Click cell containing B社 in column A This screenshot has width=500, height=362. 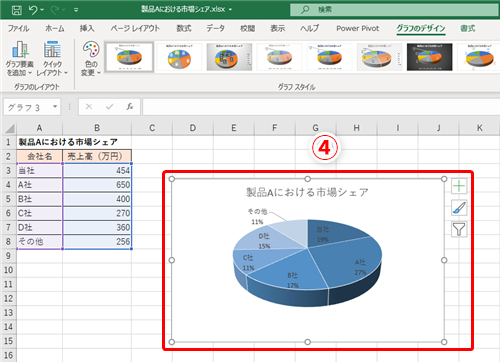(x=40, y=199)
